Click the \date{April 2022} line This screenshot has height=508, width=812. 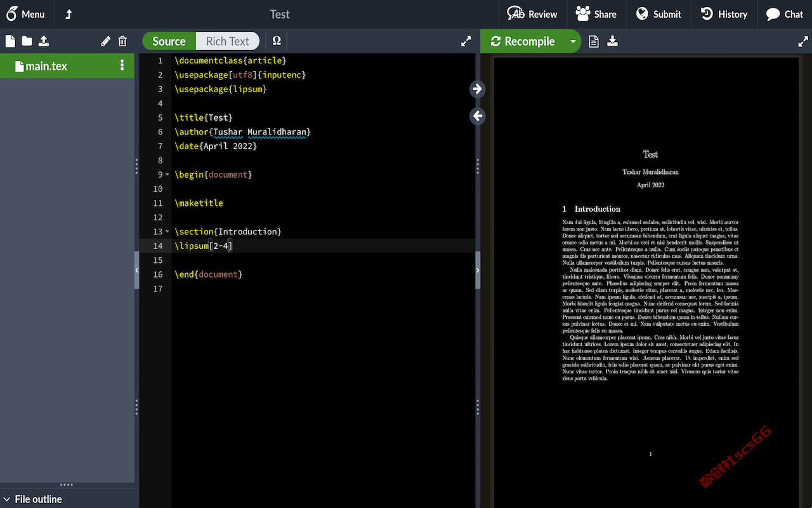[x=216, y=146]
